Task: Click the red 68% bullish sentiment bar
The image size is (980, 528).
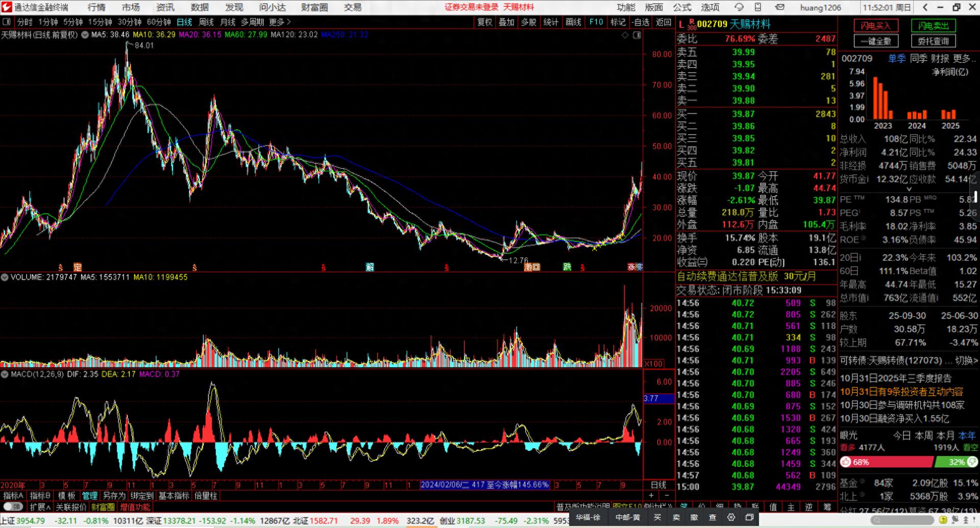Action: click(x=887, y=462)
